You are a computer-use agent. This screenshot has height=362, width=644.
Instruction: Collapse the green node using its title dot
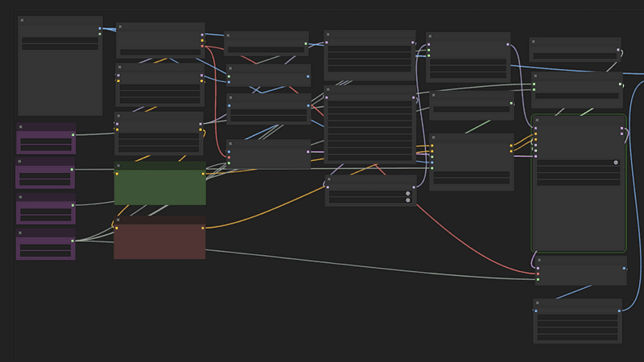[118, 166]
